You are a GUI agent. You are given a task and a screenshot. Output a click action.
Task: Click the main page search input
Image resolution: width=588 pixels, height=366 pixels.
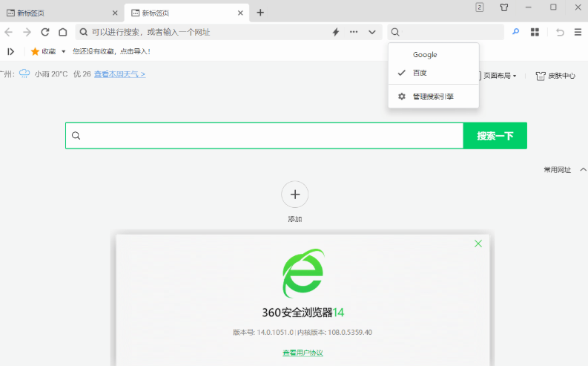click(x=265, y=136)
